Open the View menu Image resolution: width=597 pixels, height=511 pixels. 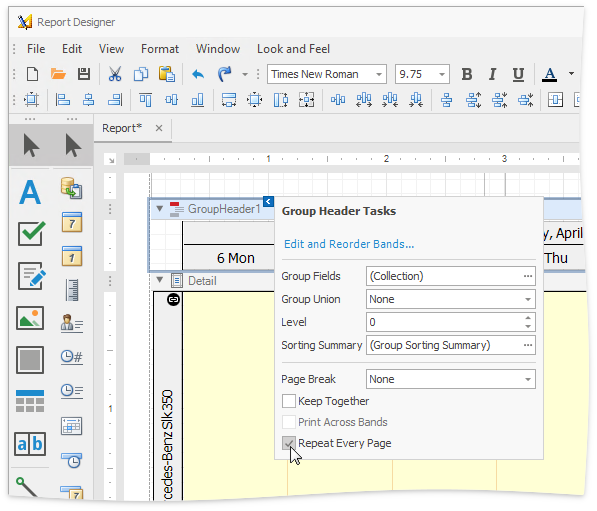[111, 49]
